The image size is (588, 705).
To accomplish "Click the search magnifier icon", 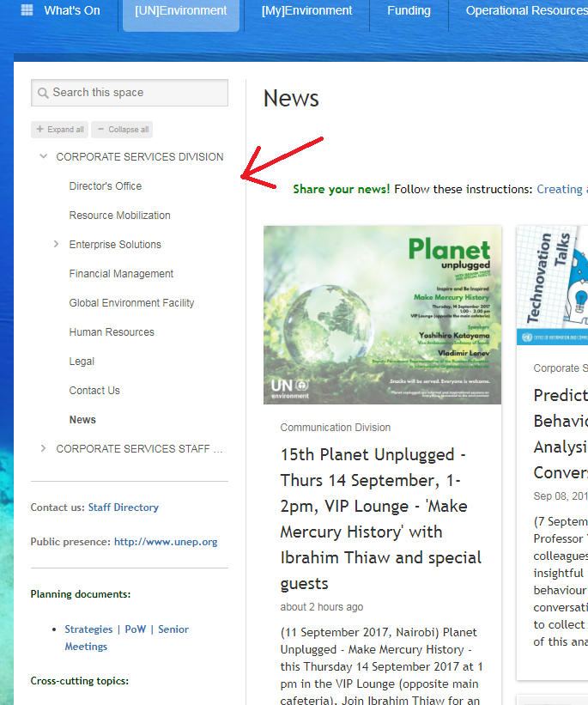I will coord(43,93).
